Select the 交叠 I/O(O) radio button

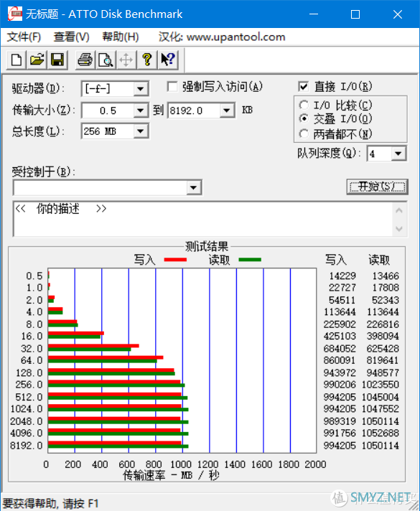pos(304,118)
